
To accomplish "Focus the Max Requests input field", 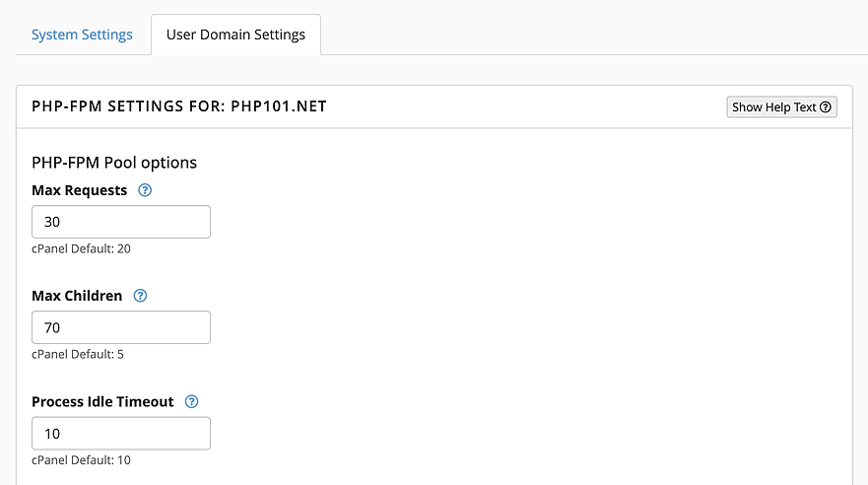I will (121, 222).
